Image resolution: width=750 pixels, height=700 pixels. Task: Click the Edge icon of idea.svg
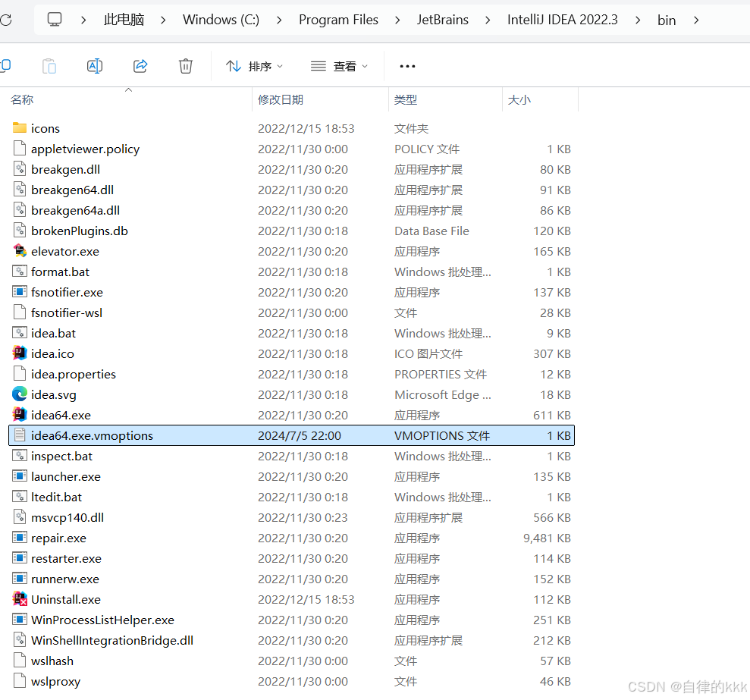(x=20, y=394)
